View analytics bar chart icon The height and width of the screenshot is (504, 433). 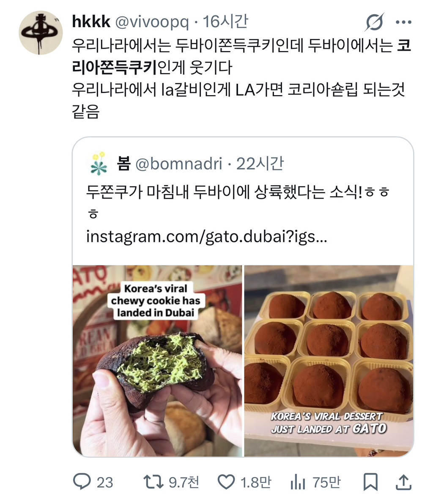(x=297, y=482)
